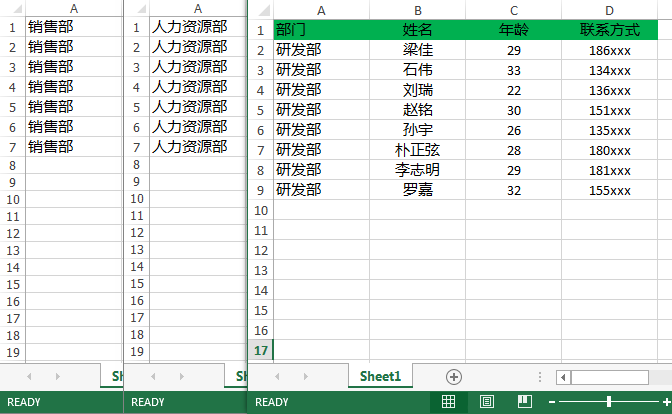Select the cell containing 朴正弦
672x414 pixels.
coord(417,150)
